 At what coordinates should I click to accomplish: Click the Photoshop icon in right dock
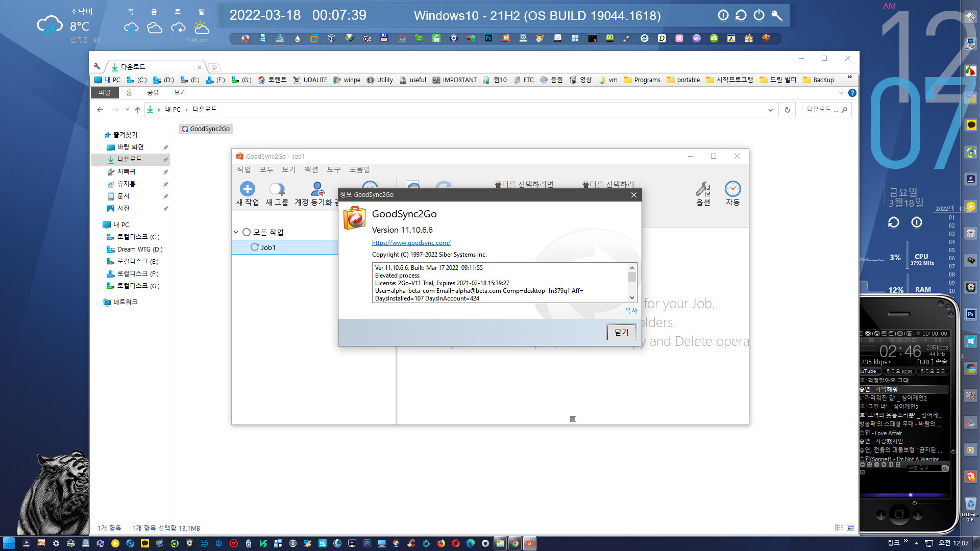(x=971, y=314)
